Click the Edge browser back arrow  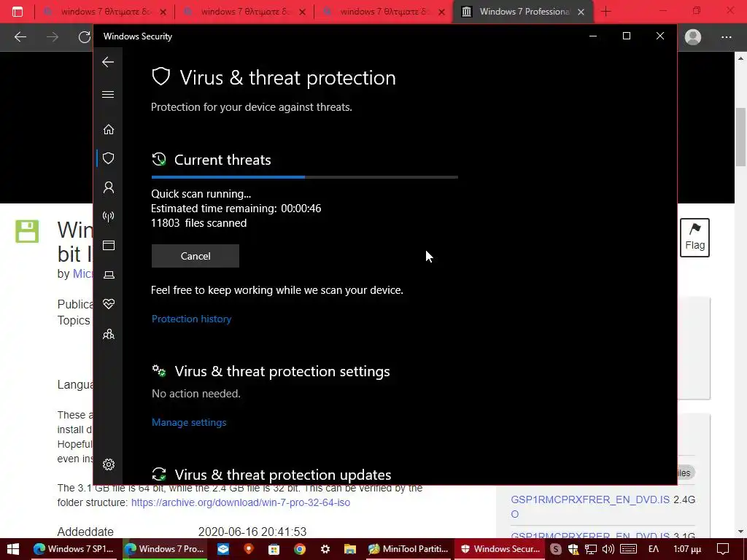(x=20, y=36)
